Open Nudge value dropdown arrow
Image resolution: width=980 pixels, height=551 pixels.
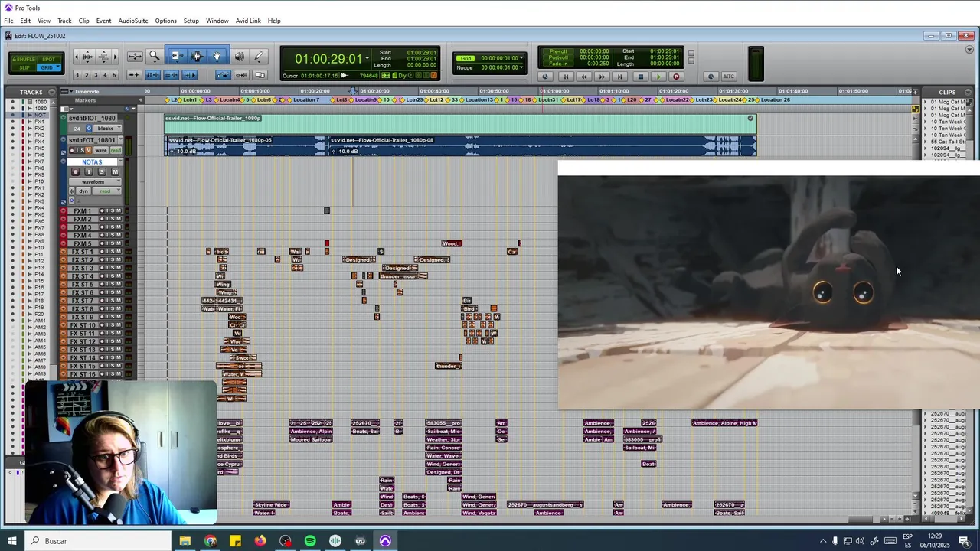(521, 67)
